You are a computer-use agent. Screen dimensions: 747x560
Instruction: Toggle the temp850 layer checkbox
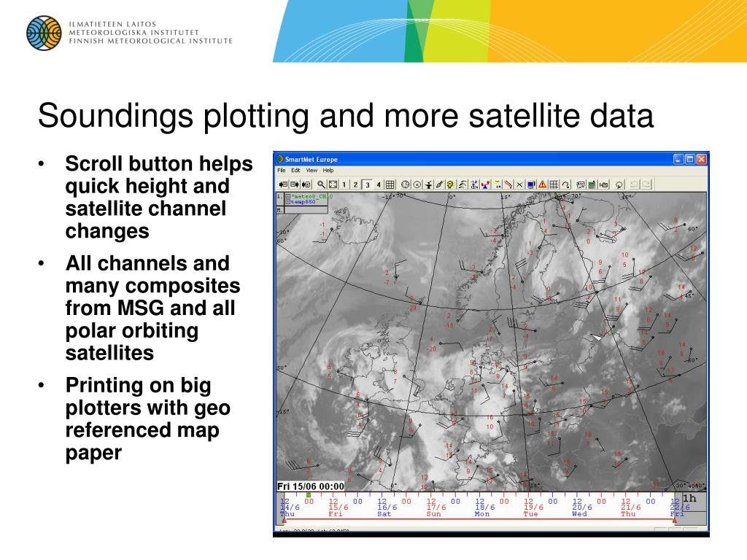tap(287, 202)
